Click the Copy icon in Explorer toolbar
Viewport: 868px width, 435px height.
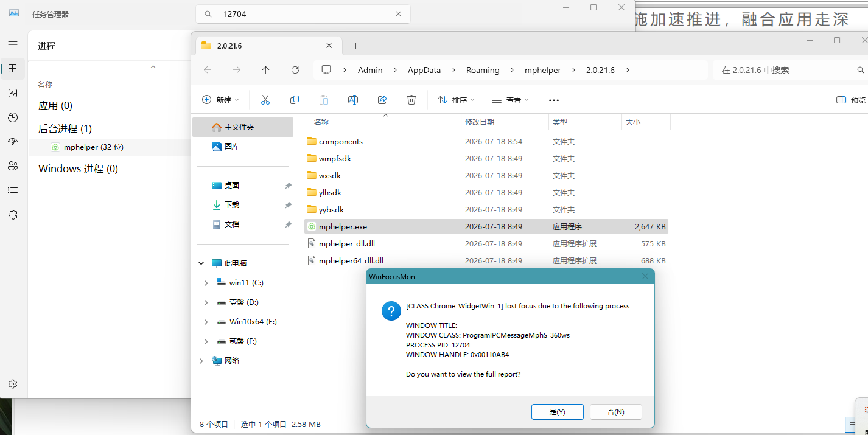[x=295, y=100]
